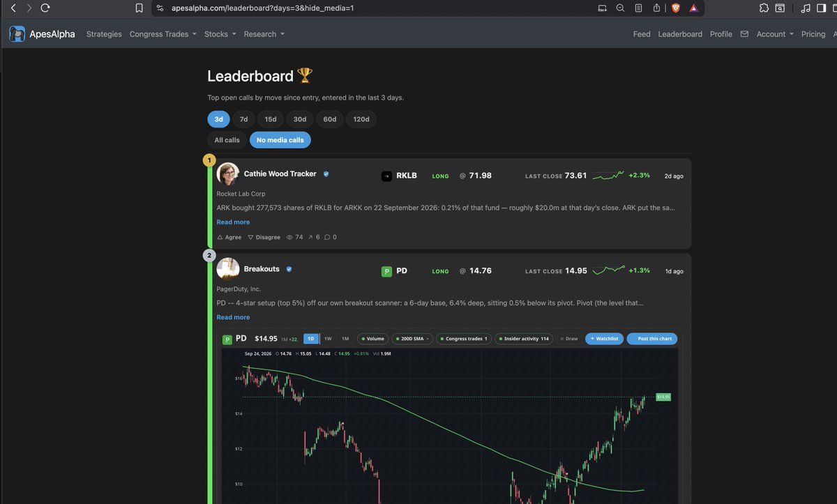The height and width of the screenshot is (504, 837).
Task: Click the PD icon in chart header
Action: point(227,339)
